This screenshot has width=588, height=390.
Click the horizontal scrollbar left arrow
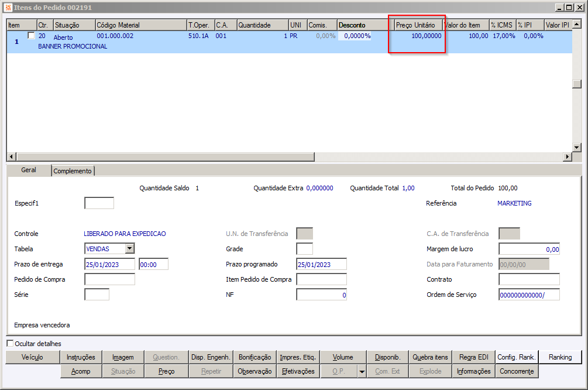point(12,156)
